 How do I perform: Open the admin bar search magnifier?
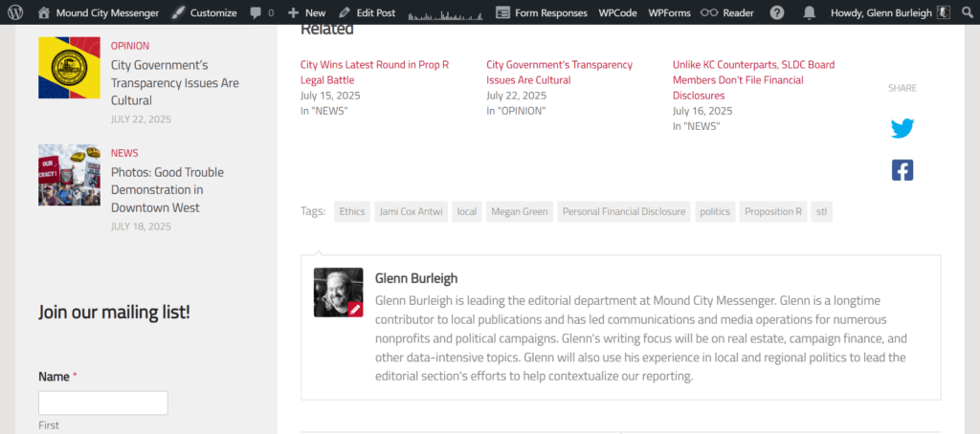tap(969, 12)
